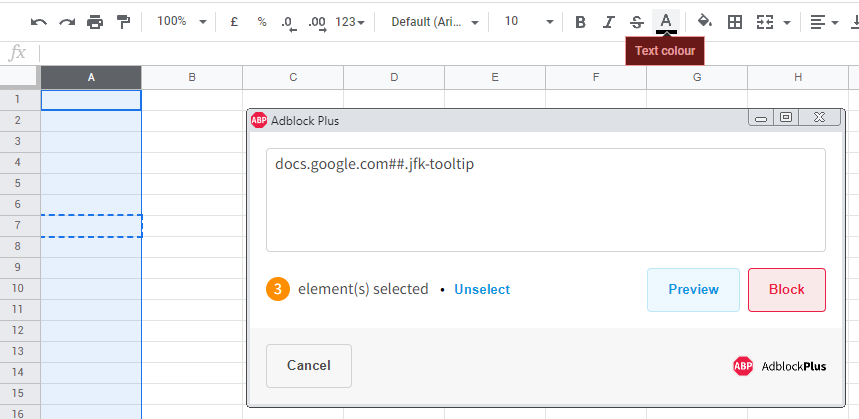The height and width of the screenshot is (419, 859).
Task: Open the horizontal align dropdown
Action: (824, 22)
